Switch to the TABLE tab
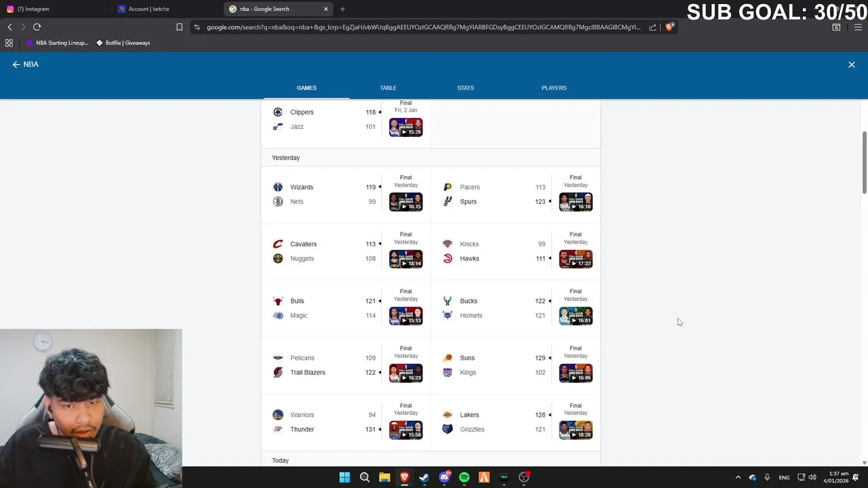Image resolution: width=868 pixels, height=488 pixels. (388, 87)
